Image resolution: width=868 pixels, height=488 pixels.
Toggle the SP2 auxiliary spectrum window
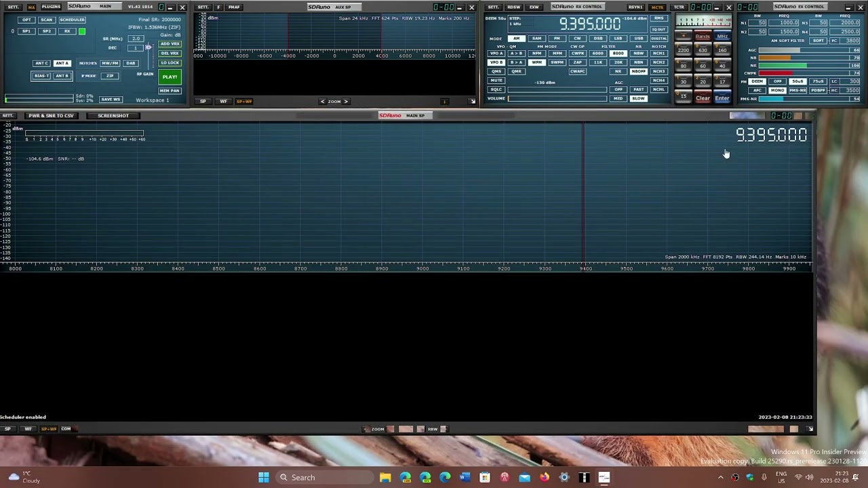(46, 31)
